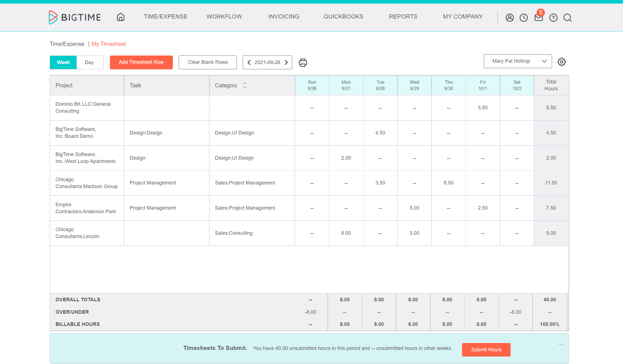Click the 2021-09-26 date field
The width and height of the screenshot is (623, 364).
click(x=267, y=62)
